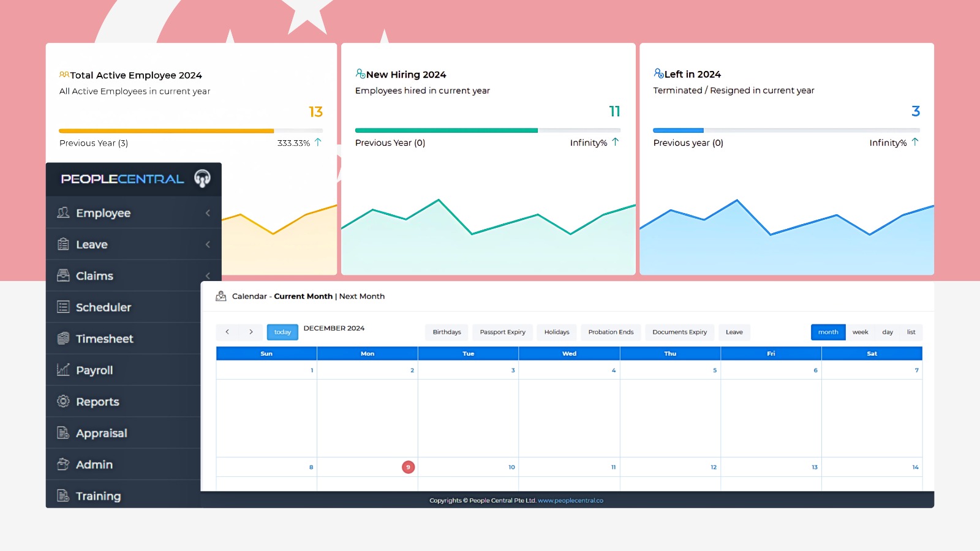
Task: Switch calendar to month view
Action: point(828,332)
